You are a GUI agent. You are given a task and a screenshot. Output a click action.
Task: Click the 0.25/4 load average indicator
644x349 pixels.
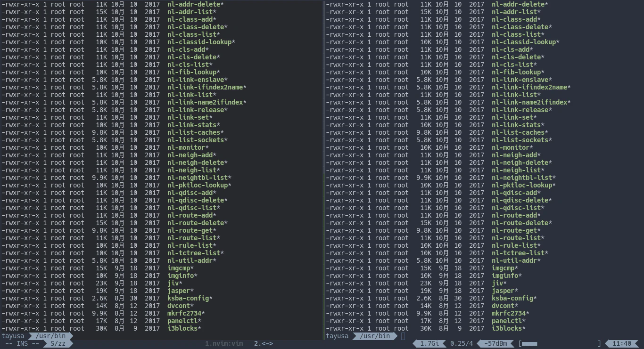(462, 343)
